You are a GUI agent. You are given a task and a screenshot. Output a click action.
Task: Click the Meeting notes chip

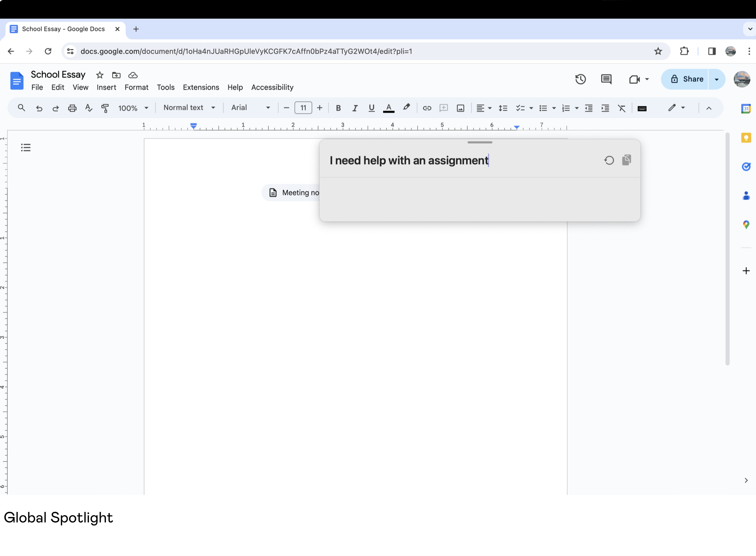[x=293, y=193]
